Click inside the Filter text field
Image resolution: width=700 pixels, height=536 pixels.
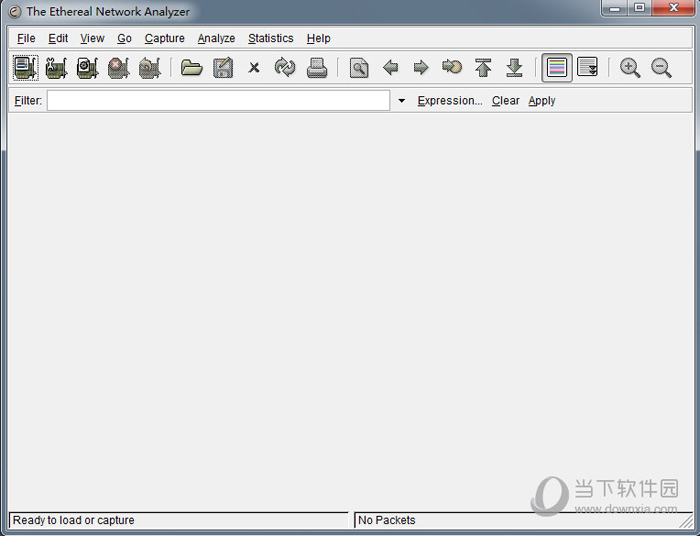pyautogui.click(x=218, y=101)
